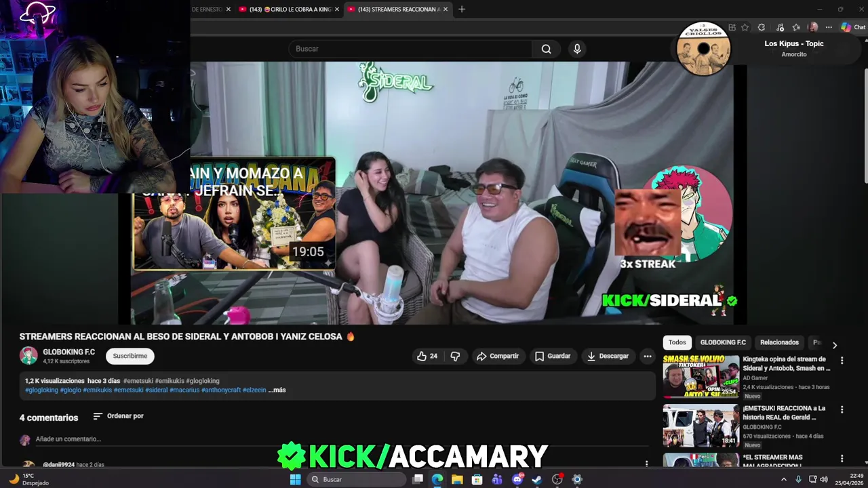
Task: Select the Relacionados filter chip
Action: coord(779,342)
